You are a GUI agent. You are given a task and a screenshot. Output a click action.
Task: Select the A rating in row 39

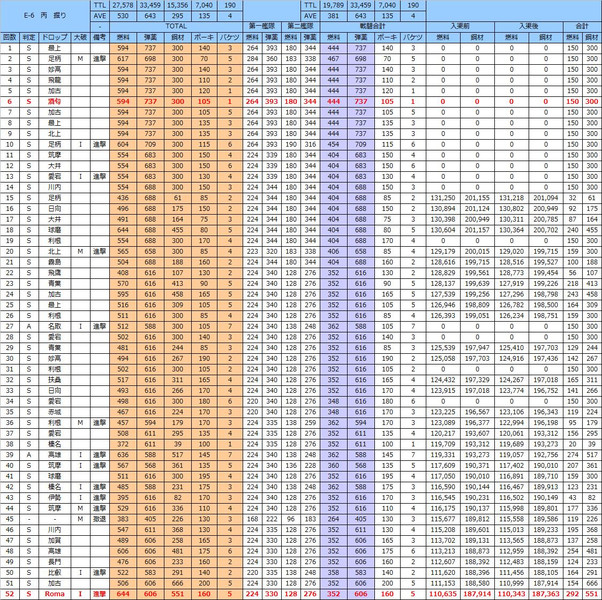tap(29, 455)
